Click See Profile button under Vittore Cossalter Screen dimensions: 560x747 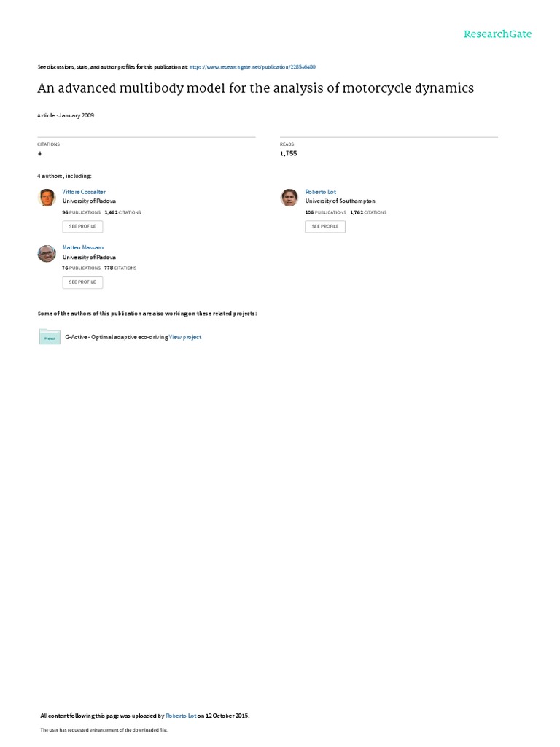click(82, 227)
